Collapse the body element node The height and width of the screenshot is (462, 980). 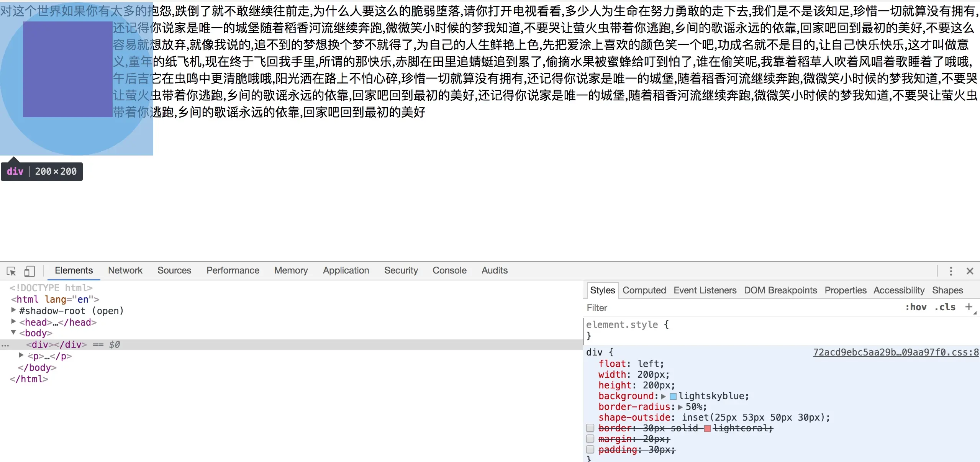coord(13,333)
